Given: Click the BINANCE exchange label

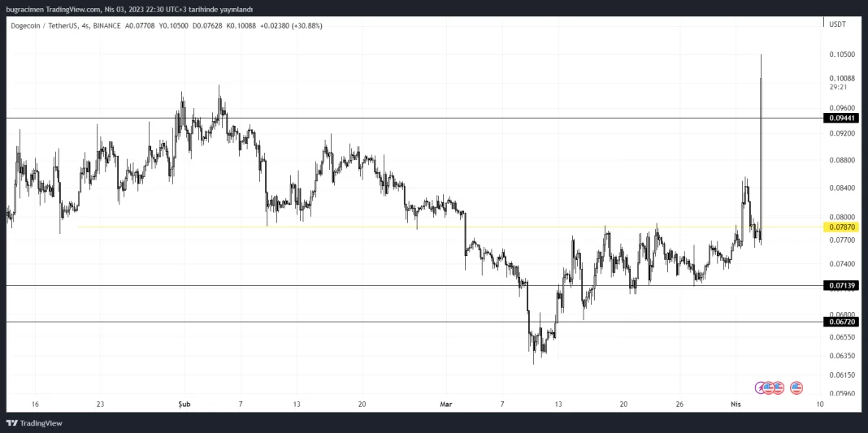Looking at the screenshot, I should 107,26.
